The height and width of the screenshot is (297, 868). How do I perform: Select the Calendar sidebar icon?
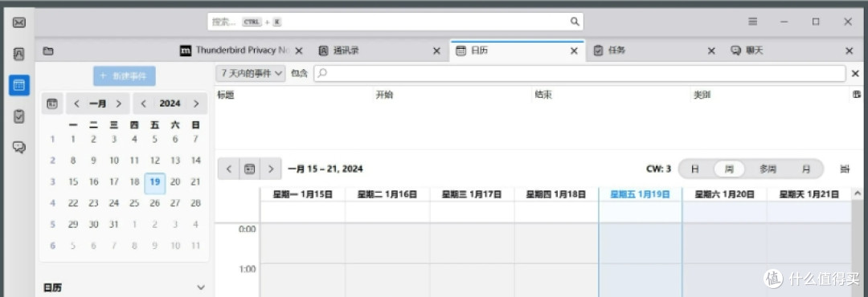18,85
